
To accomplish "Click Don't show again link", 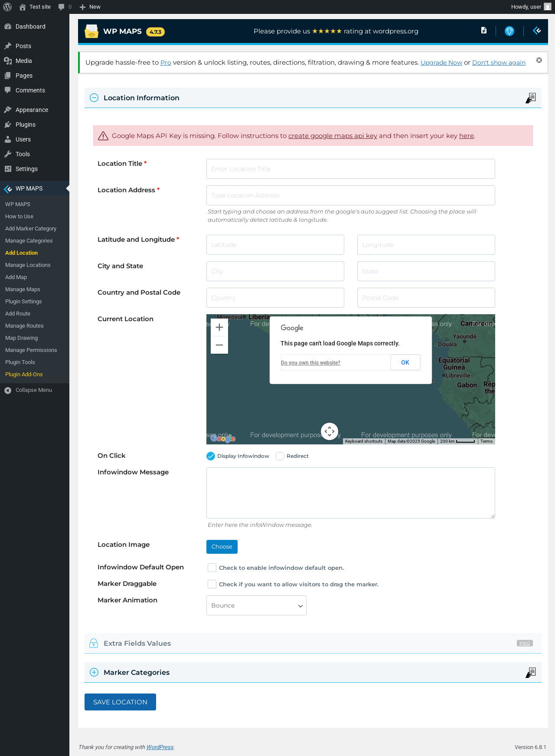I will [x=499, y=62].
